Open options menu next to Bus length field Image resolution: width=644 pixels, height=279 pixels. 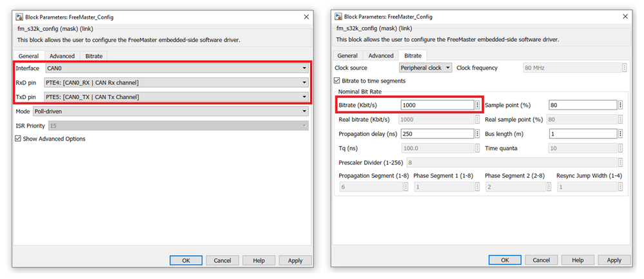tap(620, 134)
